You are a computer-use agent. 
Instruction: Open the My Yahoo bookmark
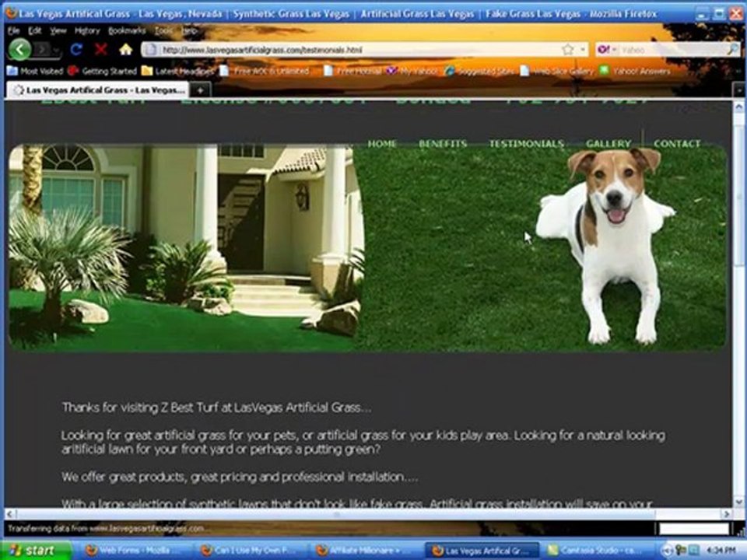[x=411, y=71]
